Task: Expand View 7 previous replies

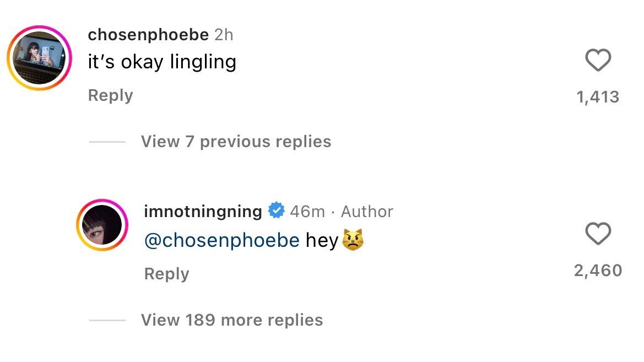Action: [236, 142]
